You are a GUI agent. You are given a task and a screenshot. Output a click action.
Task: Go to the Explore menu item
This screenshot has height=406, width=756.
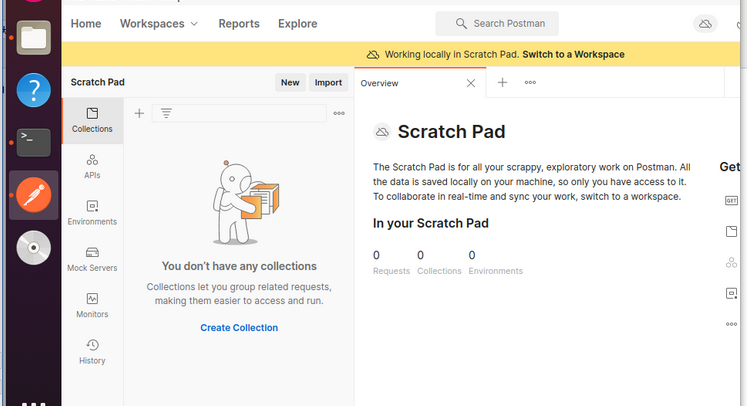[298, 23]
